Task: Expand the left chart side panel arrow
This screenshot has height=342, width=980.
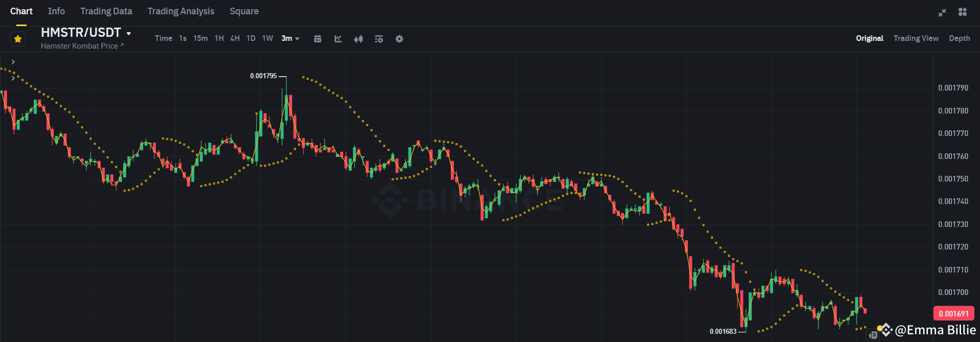Action: 13,62
